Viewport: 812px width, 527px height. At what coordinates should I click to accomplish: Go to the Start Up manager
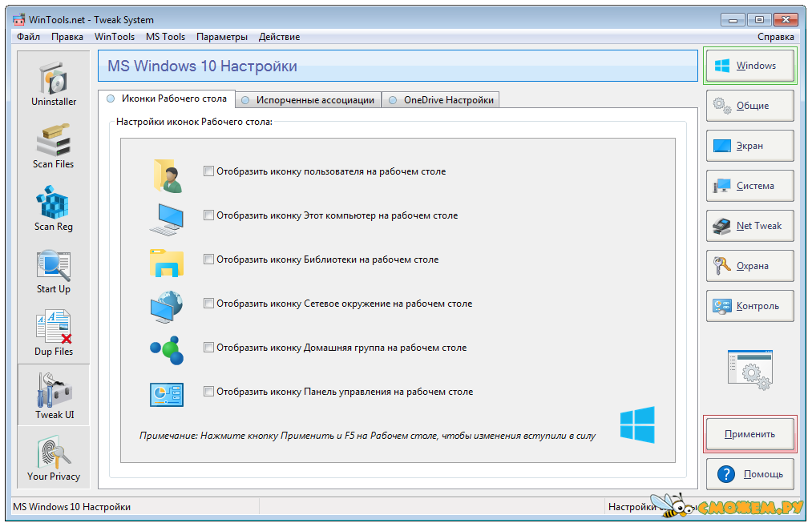[54, 271]
